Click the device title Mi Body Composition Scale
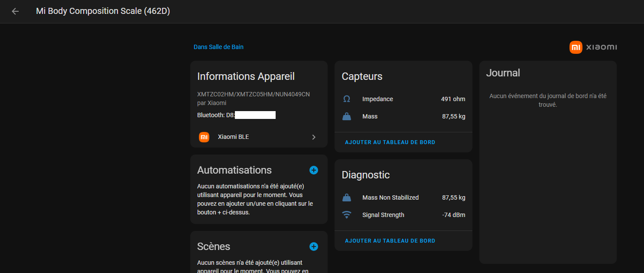The width and height of the screenshot is (644, 273). (x=103, y=11)
